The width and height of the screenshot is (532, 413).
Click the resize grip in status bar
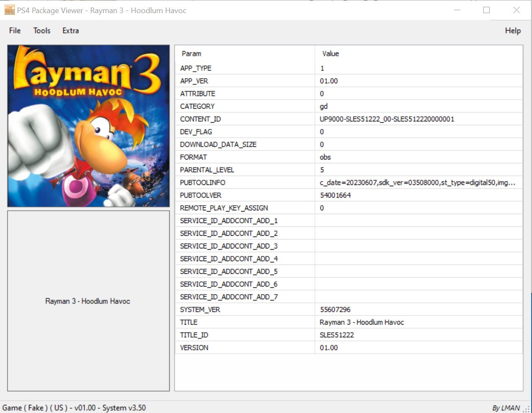(x=526, y=408)
